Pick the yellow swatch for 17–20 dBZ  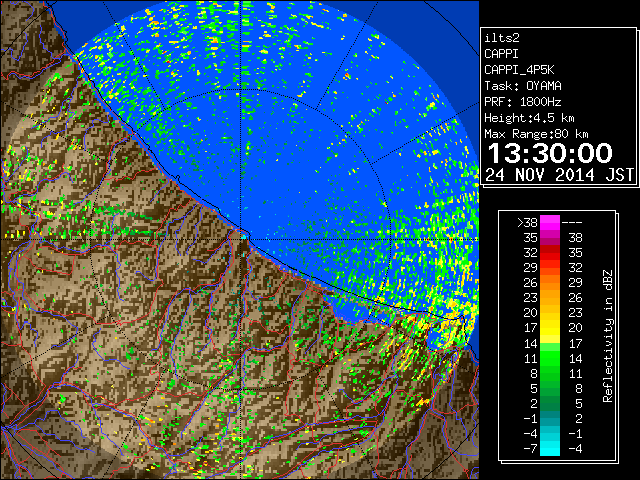tap(550, 328)
